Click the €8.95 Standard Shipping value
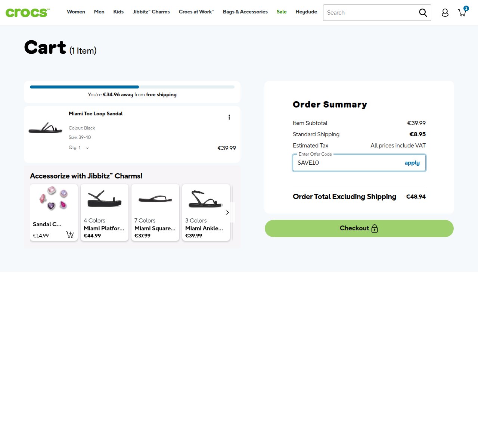The width and height of the screenshot is (478, 448). click(x=418, y=134)
